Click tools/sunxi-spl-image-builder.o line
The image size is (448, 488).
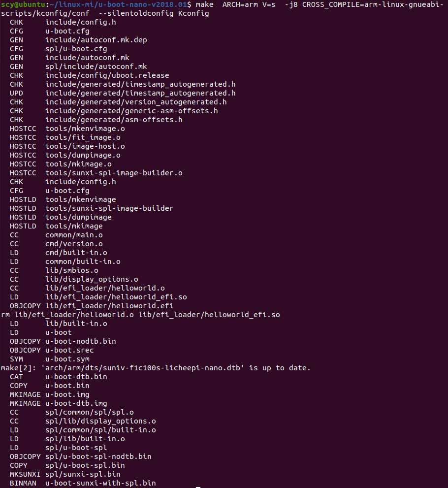coord(96,173)
